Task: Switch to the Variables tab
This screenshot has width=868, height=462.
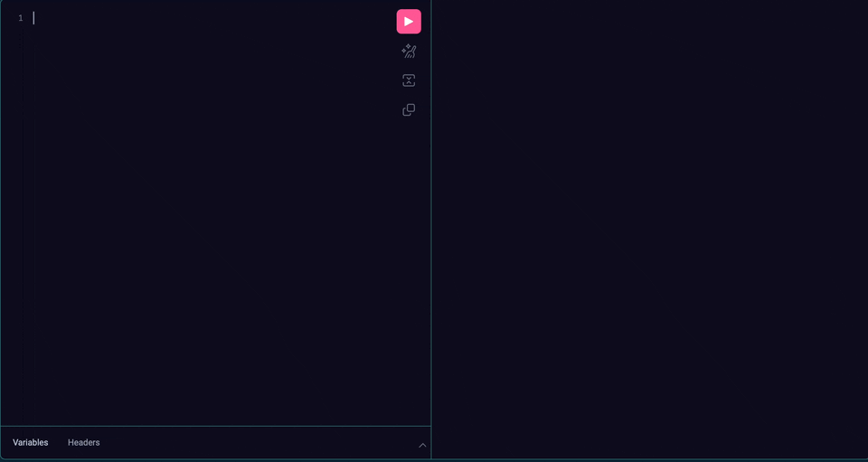Action: click(31, 442)
